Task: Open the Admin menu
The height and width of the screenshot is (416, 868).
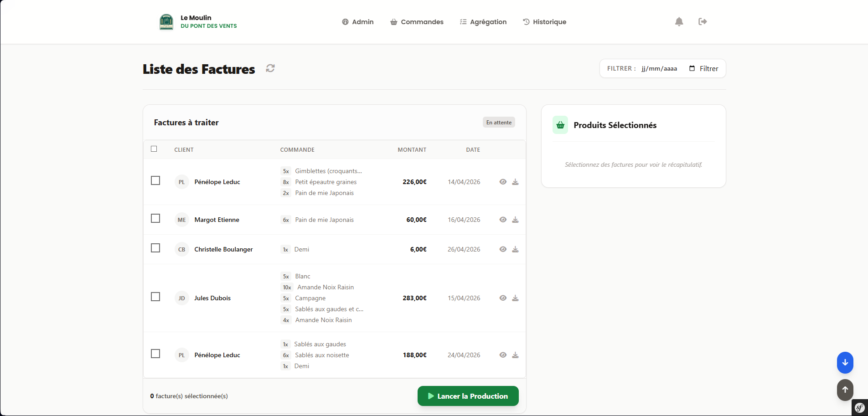Action: tap(358, 22)
